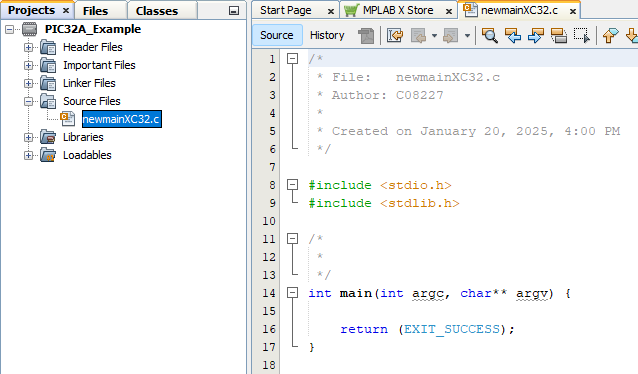Select Important Files in project tree

click(x=99, y=65)
